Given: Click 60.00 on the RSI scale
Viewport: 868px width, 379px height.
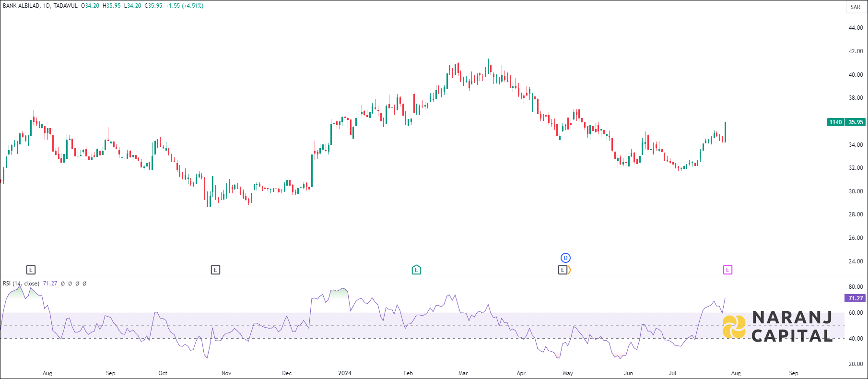Looking at the screenshot, I should tap(856, 313).
